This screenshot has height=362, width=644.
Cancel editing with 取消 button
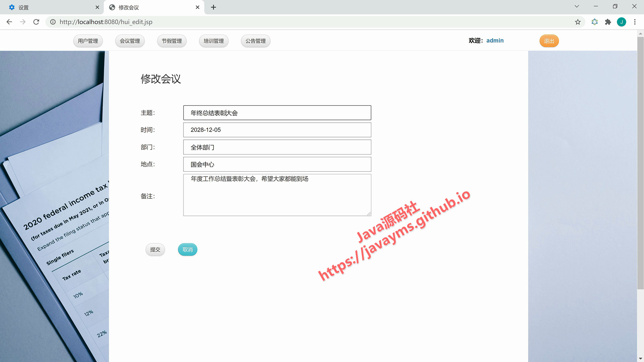click(187, 250)
